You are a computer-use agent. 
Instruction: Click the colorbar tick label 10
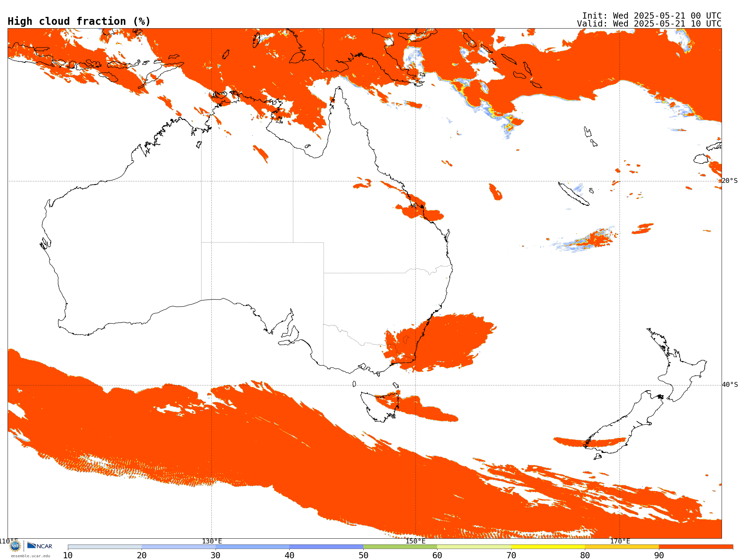(x=68, y=556)
